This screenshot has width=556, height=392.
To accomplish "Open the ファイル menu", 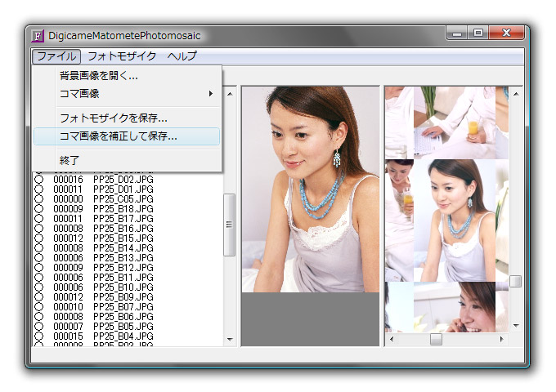I will [x=56, y=56].
